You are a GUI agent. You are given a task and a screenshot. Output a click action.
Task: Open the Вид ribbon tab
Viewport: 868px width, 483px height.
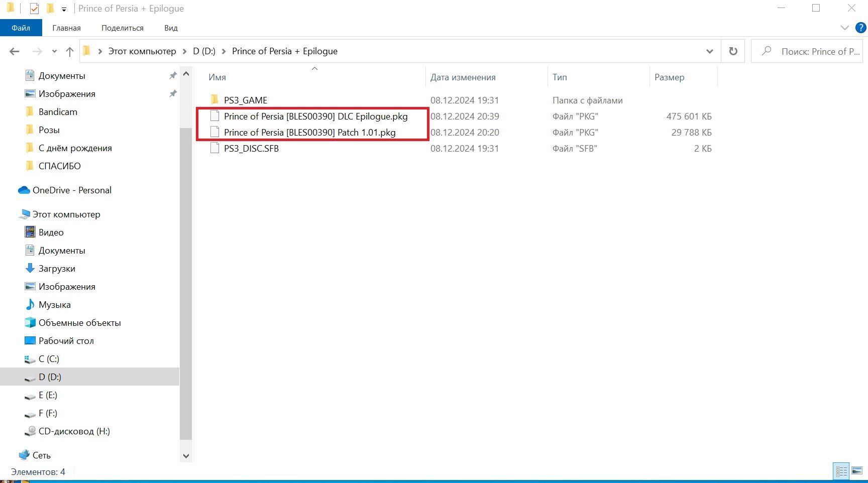(x=171, y=28)
